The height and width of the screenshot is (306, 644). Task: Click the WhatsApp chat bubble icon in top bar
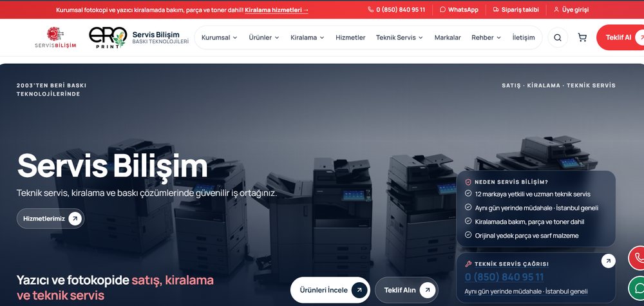[442, 10]
